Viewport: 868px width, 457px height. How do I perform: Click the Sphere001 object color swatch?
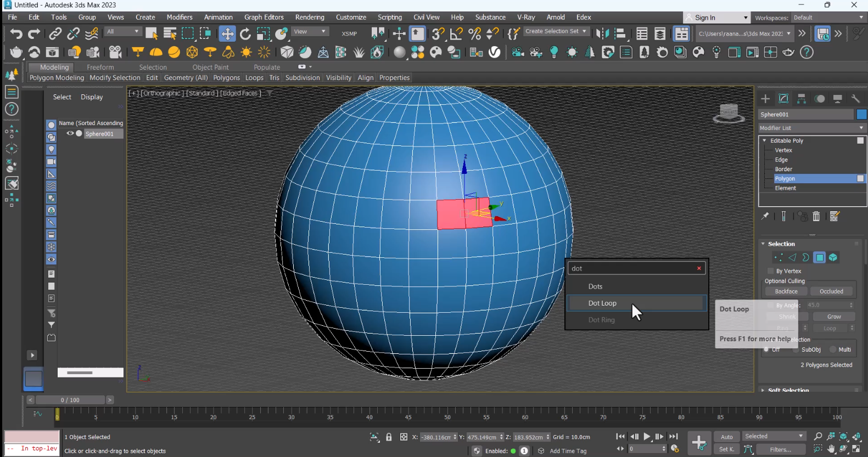pos(861,114)
